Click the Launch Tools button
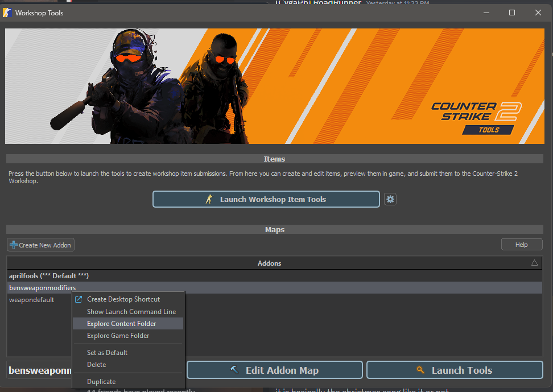553x392 pixels. point(455,370)
